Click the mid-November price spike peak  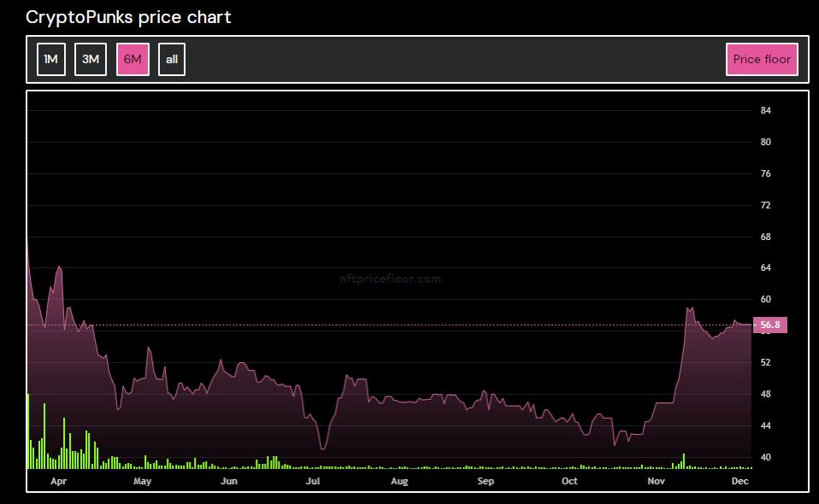(x=688, y=308)
